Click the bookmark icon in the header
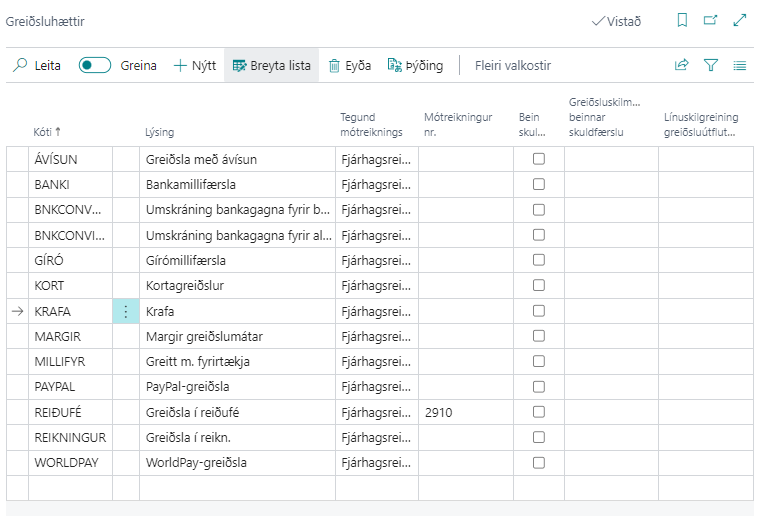 pos(682,20)
